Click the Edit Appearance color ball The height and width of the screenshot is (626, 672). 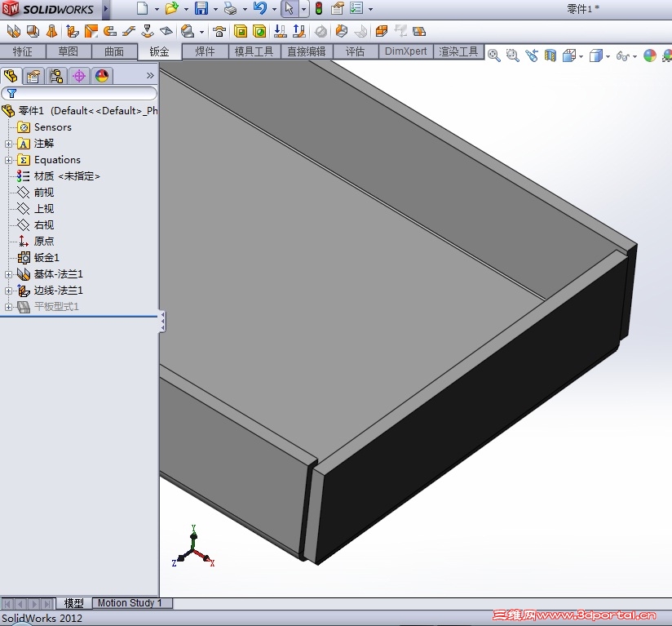click(x=650, y=55)
